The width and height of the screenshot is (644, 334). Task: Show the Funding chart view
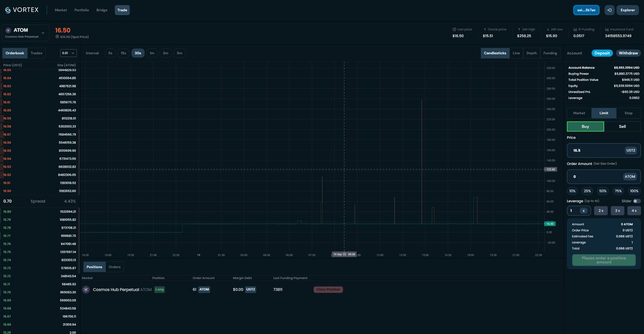point(550,53)
